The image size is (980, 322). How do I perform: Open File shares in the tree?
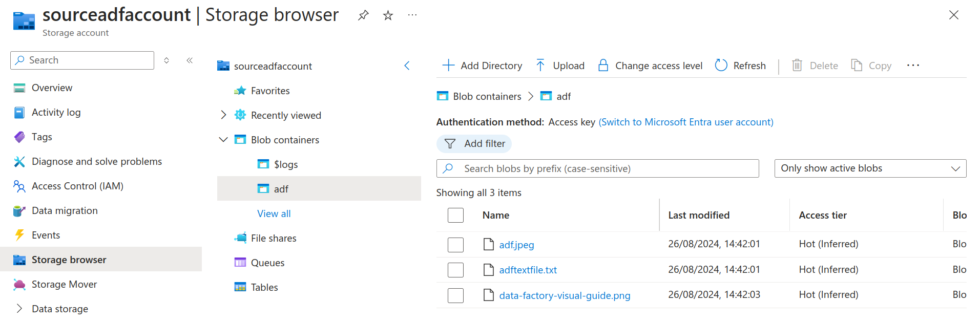click(274, 238)
